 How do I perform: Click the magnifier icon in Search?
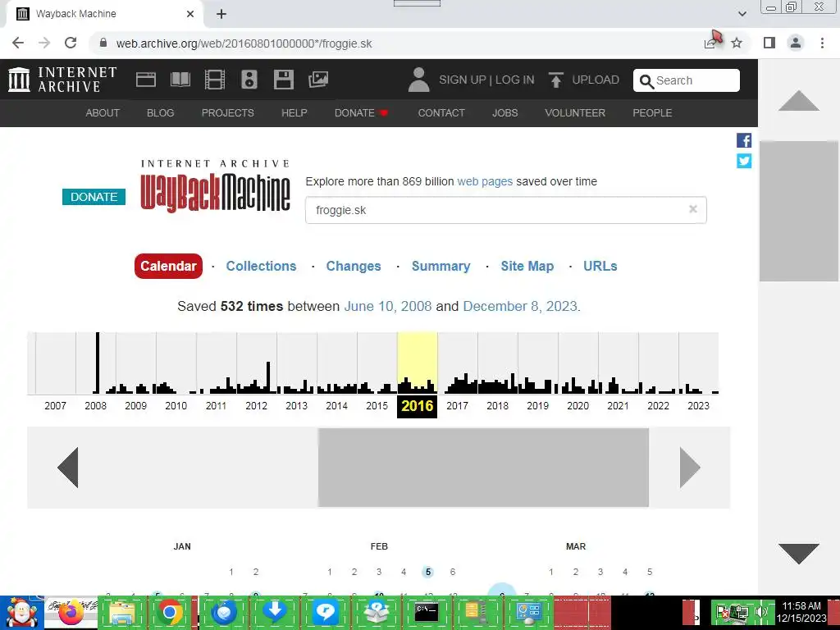[x=646, y=81]
